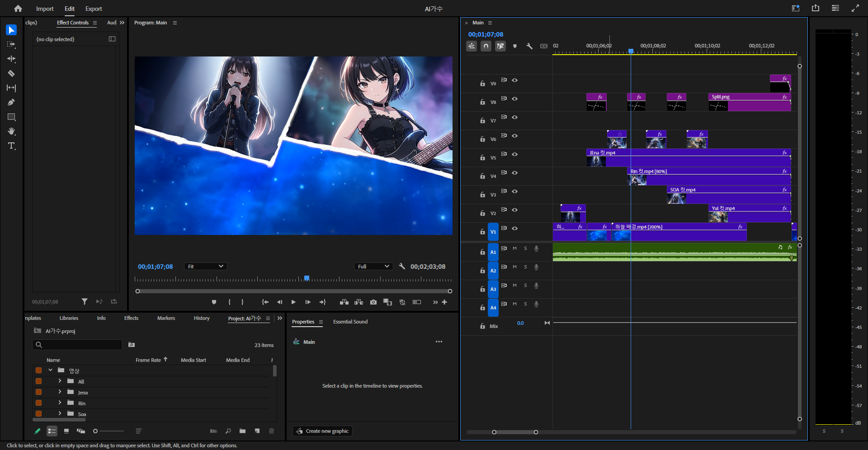Click the Lift button in Program Monitor
868x450 pixels.
coord(344,302)
